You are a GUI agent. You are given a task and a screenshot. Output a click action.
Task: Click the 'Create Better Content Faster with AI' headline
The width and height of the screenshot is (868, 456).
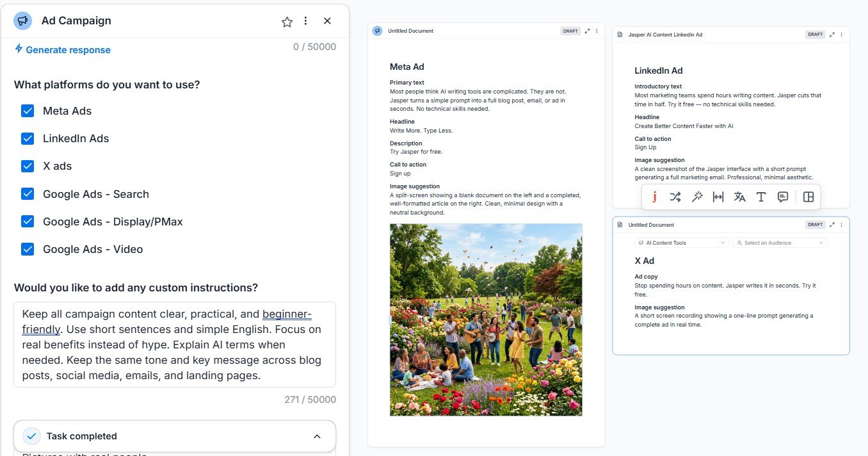coord(684,126)
